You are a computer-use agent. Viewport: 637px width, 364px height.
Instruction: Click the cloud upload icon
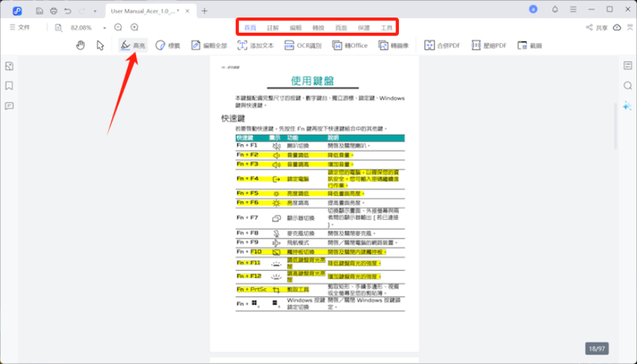pyautogui.click(x=617, y=28)
